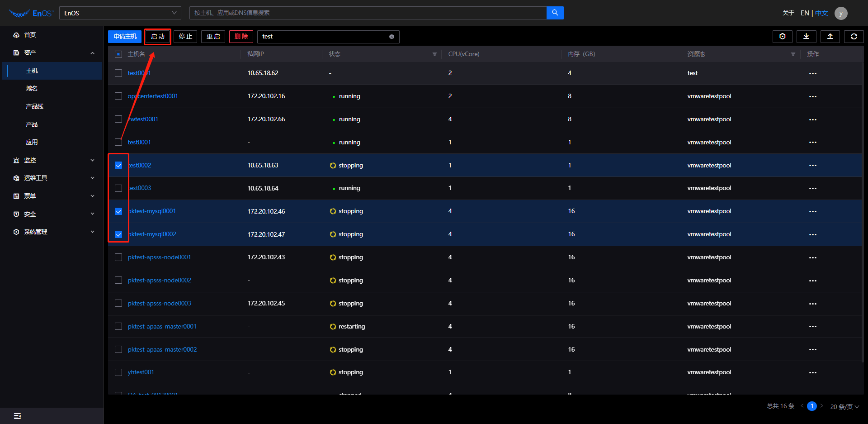Open actions menu for zwtest0001 row
This screenshot has width=868, height=424.
pyautogui.click(x=812, y=119)
